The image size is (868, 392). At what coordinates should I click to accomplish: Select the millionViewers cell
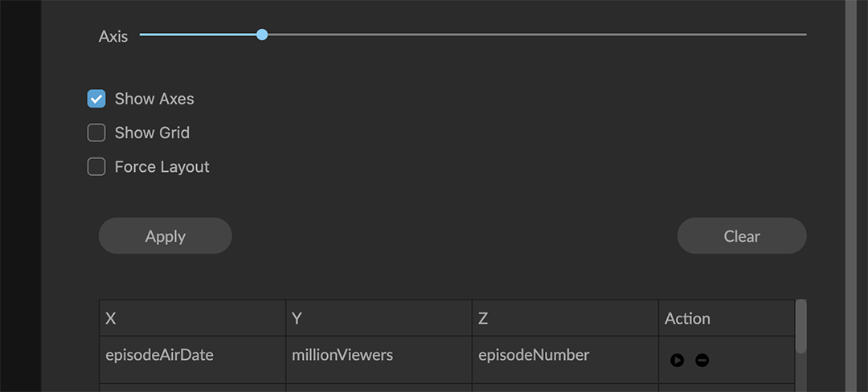(342, 354)
